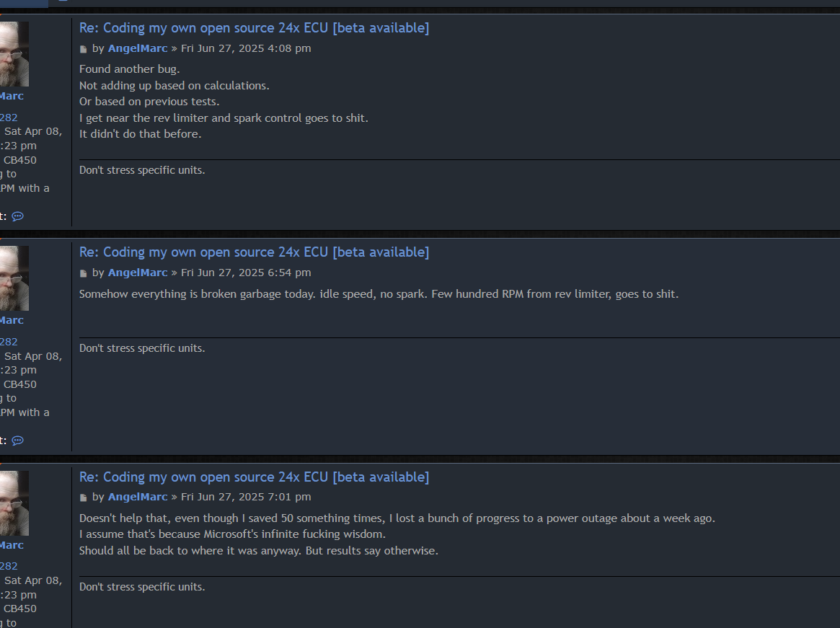Click the user avatar on the 4:08 pm post

14,54
